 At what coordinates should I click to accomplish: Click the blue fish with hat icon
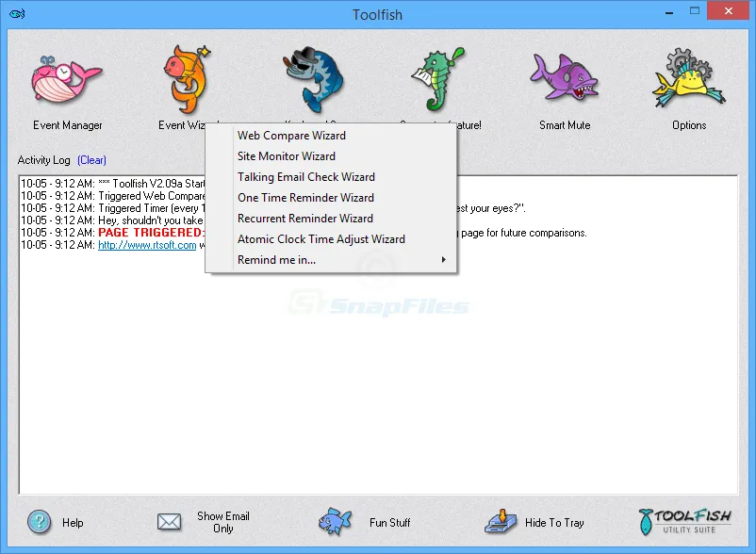point(314,80)
